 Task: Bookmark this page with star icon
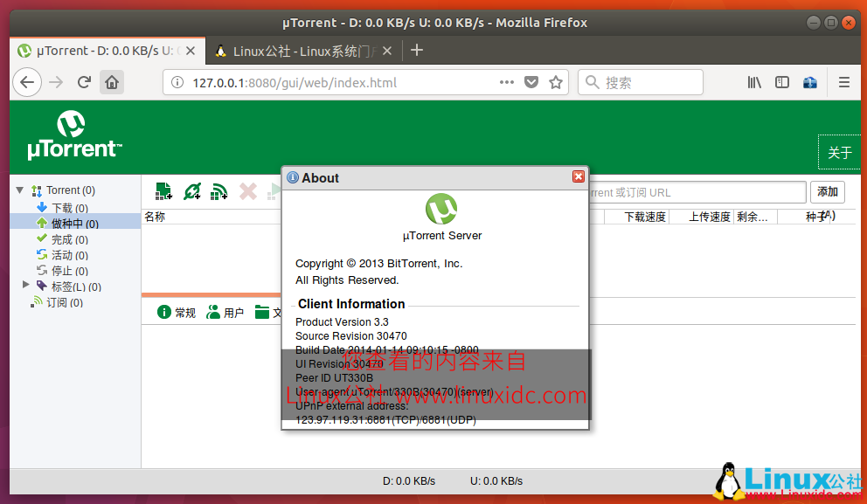[556, 82]
